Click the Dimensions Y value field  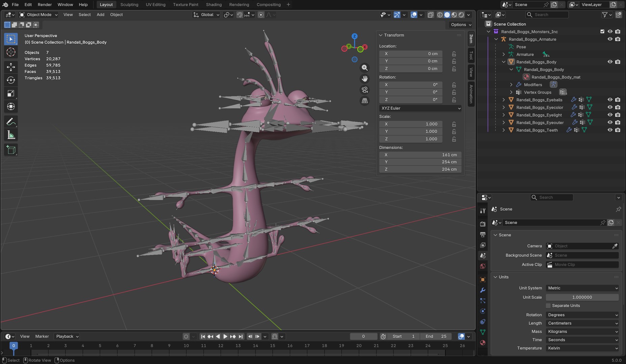[420, 162]
